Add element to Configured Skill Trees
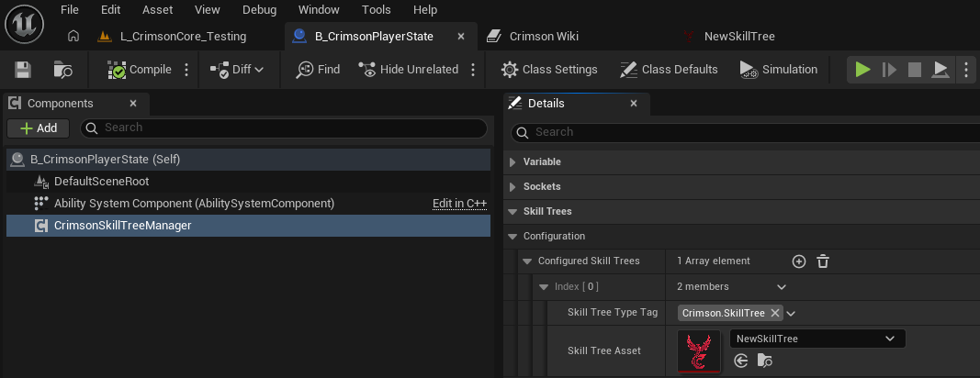Viewport: 980px width, 378px height. point(799,261)
